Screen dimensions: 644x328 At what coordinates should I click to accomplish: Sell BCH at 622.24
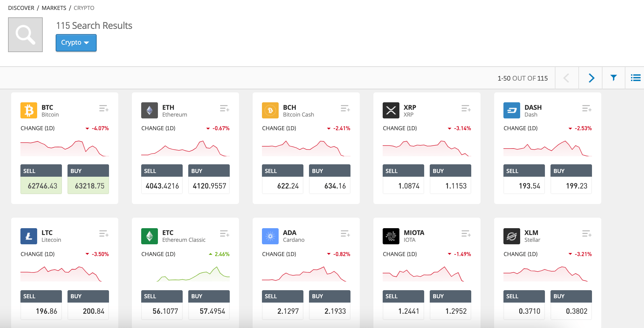tap(283, 179)
